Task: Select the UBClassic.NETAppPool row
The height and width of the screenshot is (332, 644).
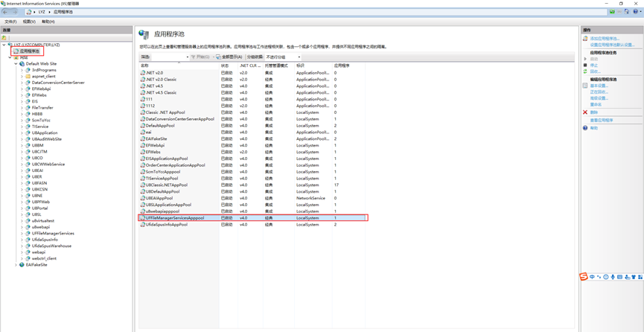Action: pyautogui.click(x=252, y=185)
